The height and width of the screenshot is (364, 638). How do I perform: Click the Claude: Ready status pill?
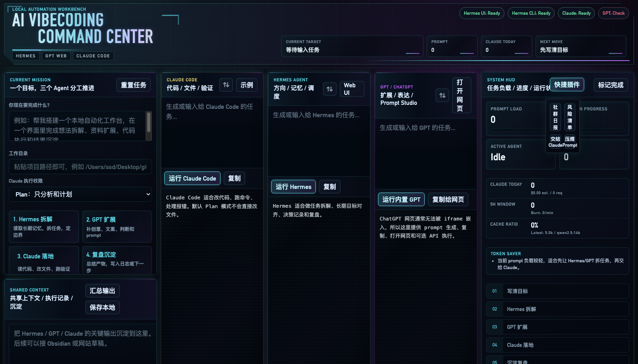577,13
